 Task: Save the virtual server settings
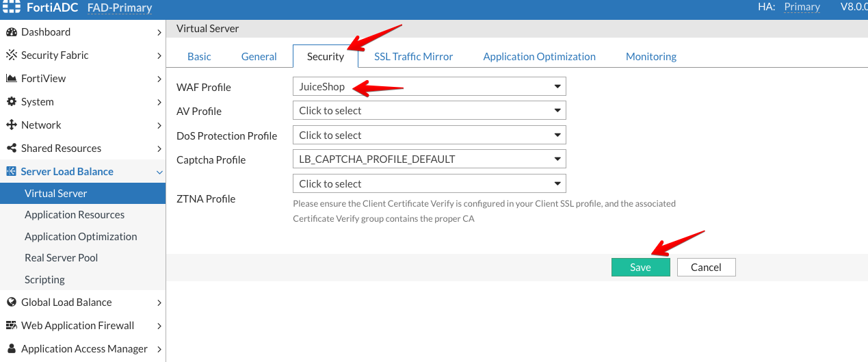click(x=640, y=268)
